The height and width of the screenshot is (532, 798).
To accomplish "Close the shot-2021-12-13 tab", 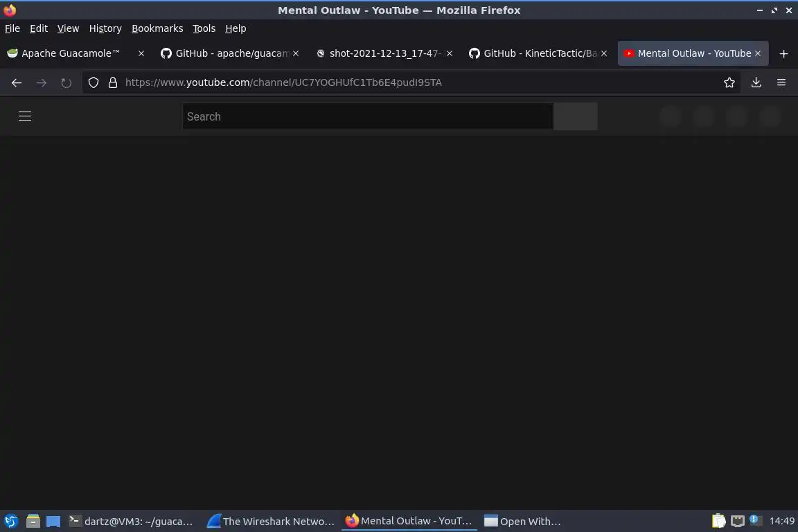I will coord(450,53).
